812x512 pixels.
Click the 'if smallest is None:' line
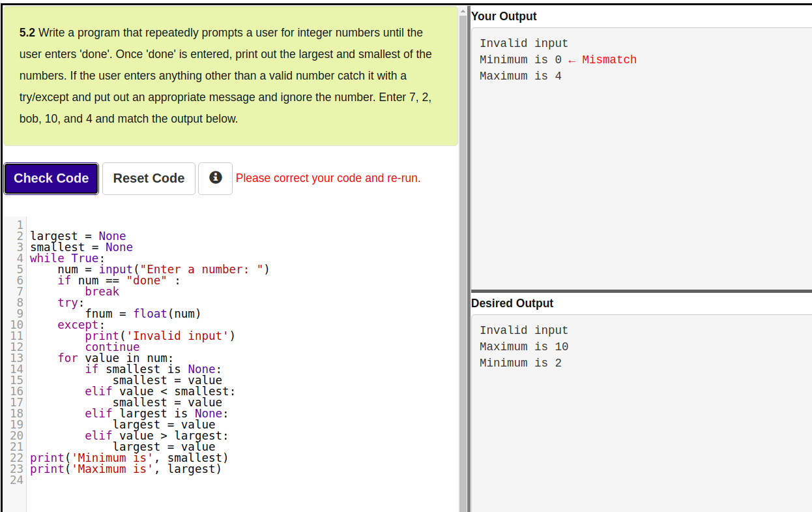point(153,369)
